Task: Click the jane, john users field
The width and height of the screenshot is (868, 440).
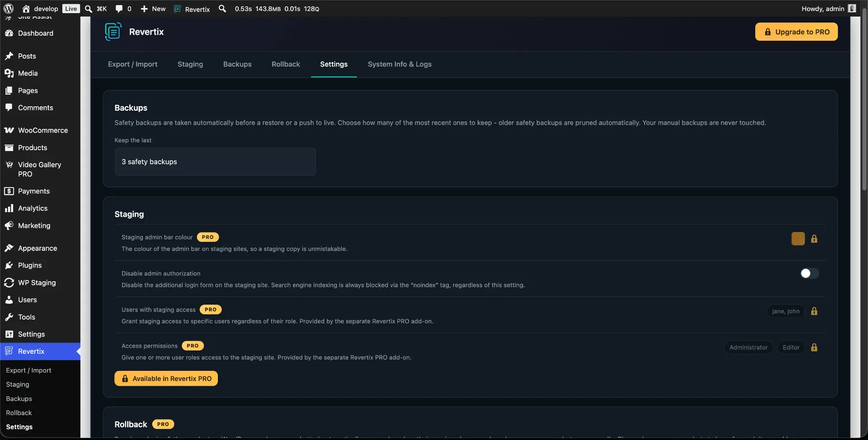Action: pos(786,311)
